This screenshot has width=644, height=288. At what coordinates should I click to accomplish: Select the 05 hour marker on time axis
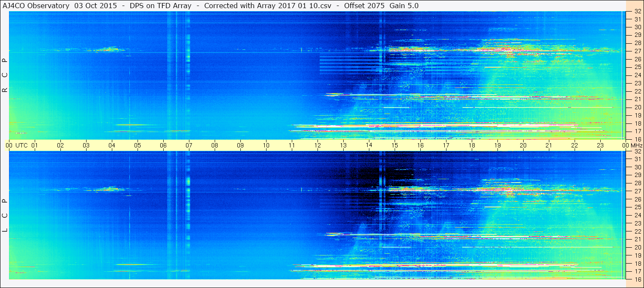[138, 145]
